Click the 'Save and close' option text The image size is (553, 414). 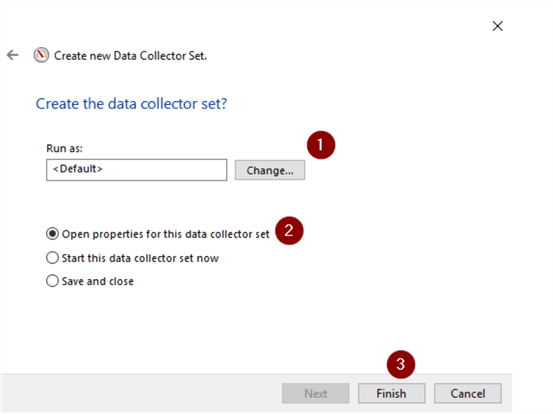tap(98, 281)
